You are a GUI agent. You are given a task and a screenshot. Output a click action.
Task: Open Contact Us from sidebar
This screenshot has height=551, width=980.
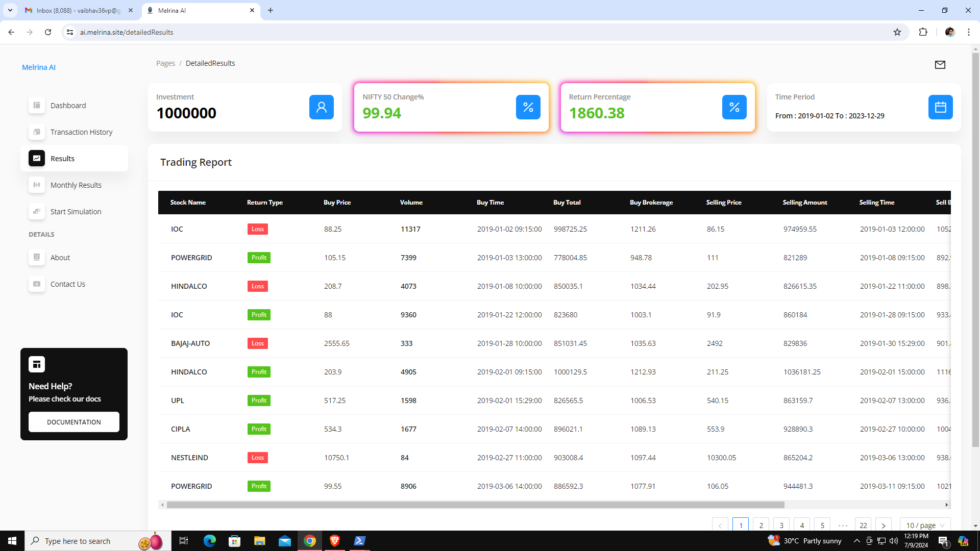coord(67,284)
